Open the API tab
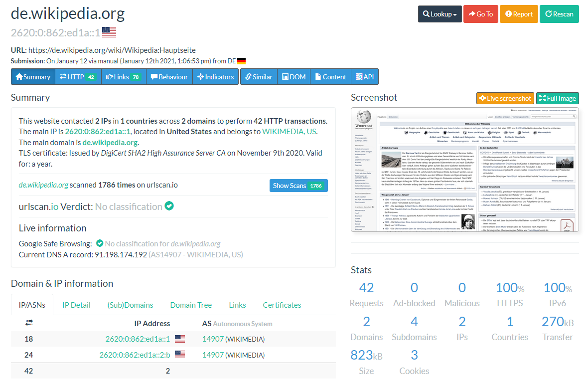This screenshot has width=588, height=390. (x=365, y=77)
